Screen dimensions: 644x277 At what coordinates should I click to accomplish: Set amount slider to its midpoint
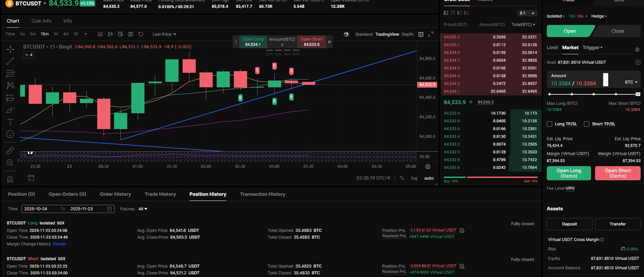[x=594, y=94]
